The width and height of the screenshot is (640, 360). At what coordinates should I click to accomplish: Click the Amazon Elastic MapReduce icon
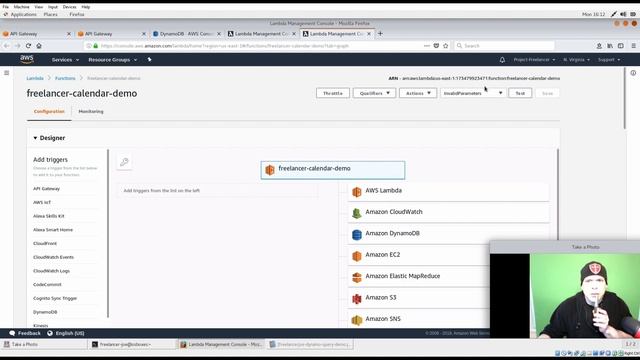(x=357, y=277)
